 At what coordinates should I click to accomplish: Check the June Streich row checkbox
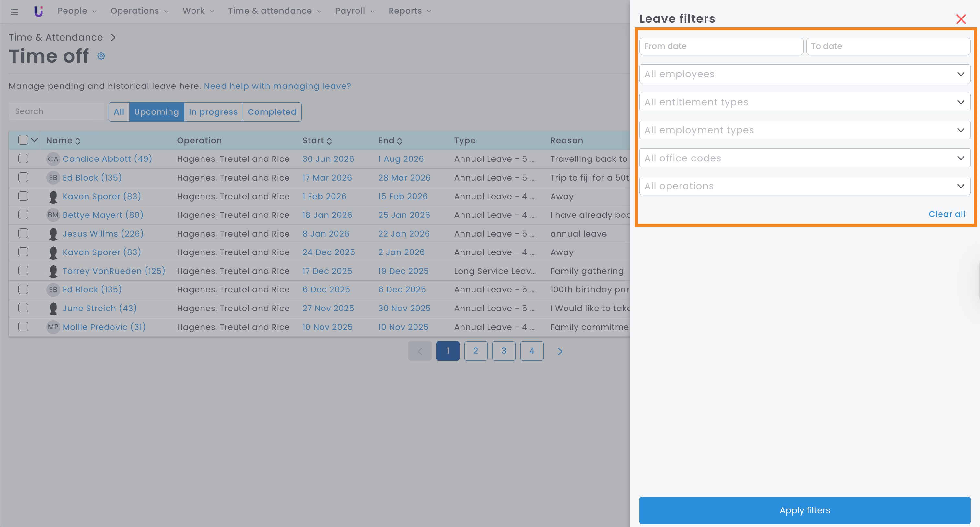click(x=23, y=308)
